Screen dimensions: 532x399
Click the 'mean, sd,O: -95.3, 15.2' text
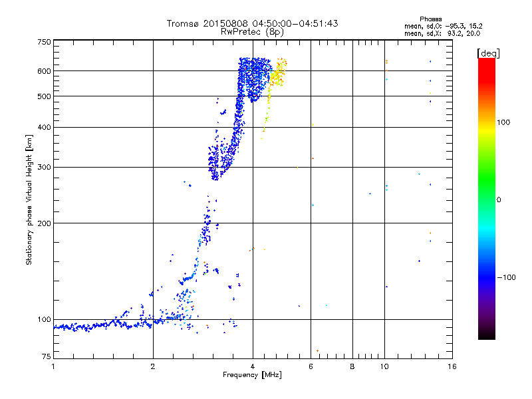443,26
